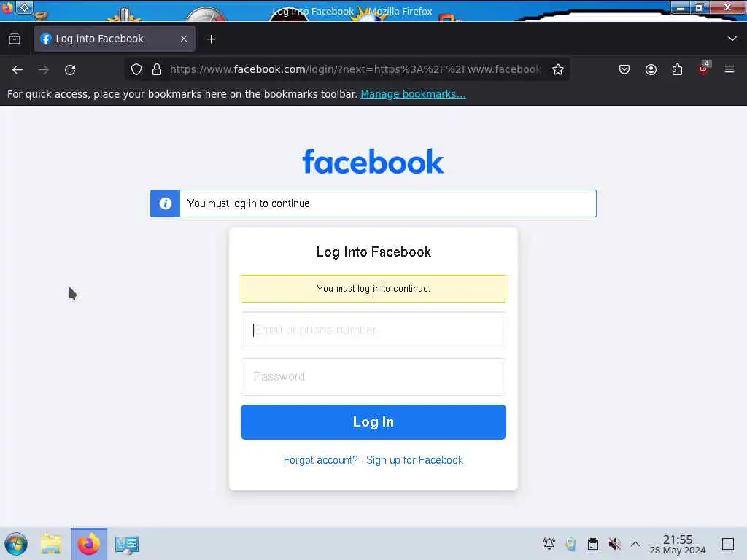Screen dimensions: 747x560
Task: Click the Log In button
Action: [x=373, y=422]
